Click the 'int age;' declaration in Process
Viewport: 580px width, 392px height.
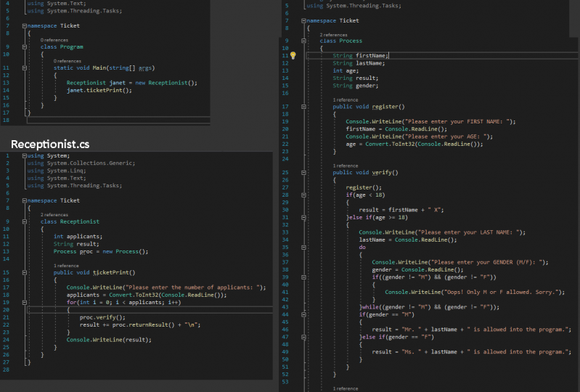(x=346, y=70)
